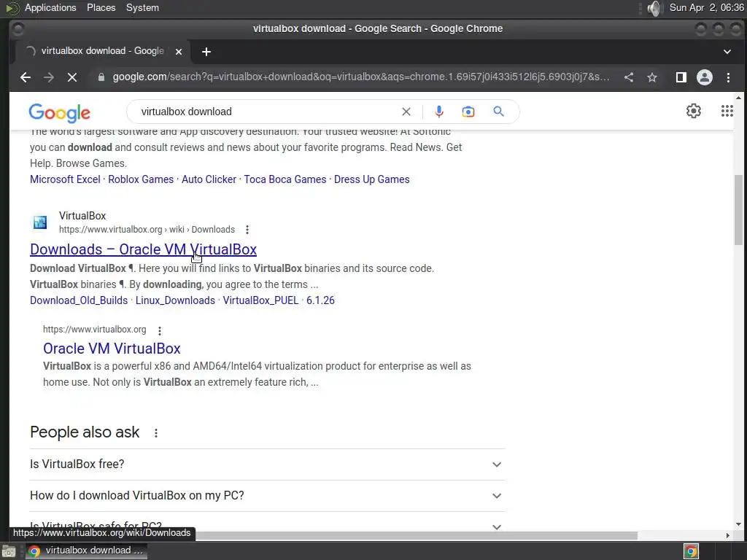747x560 pixels.
Task: Open Oracle VM VirtualBox result link
Action: 112,349
